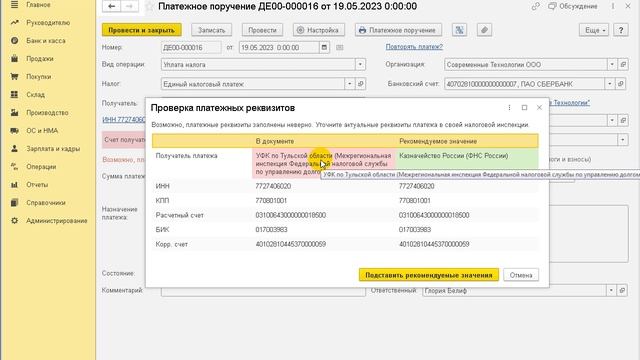Open the Организация card icon
The height and width of the screenshot is (360, 640).
(x=623, y=64)
